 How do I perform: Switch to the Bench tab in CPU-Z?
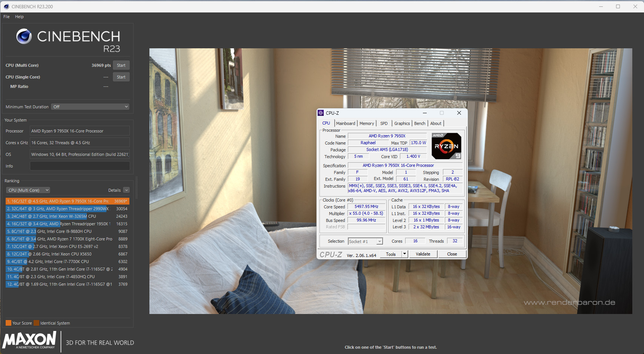pos(420,123)
